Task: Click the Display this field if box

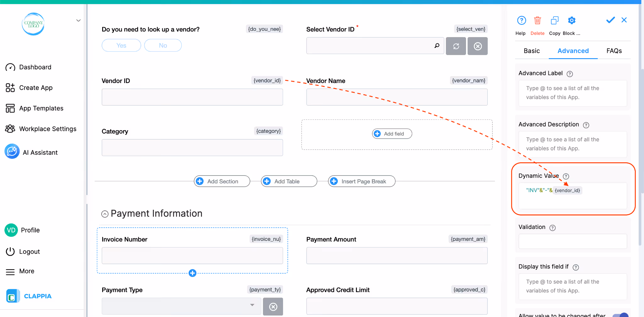Action: pos(573,286)
